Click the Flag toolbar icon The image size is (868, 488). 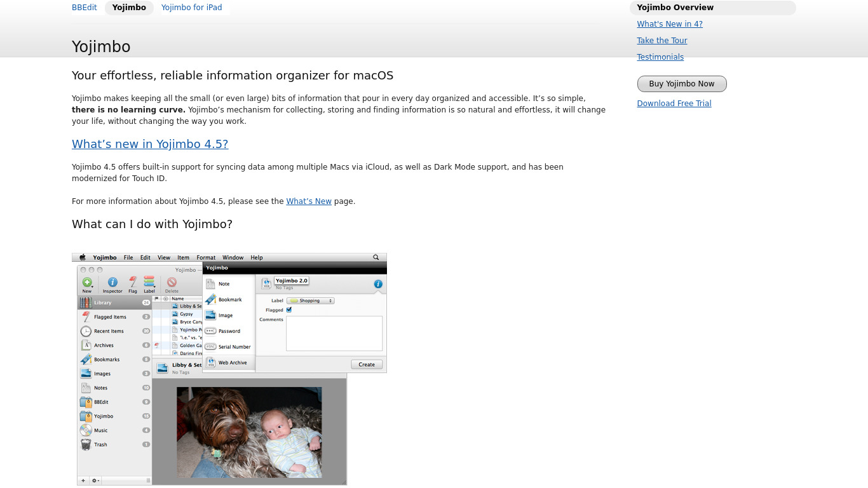point(133,282)
